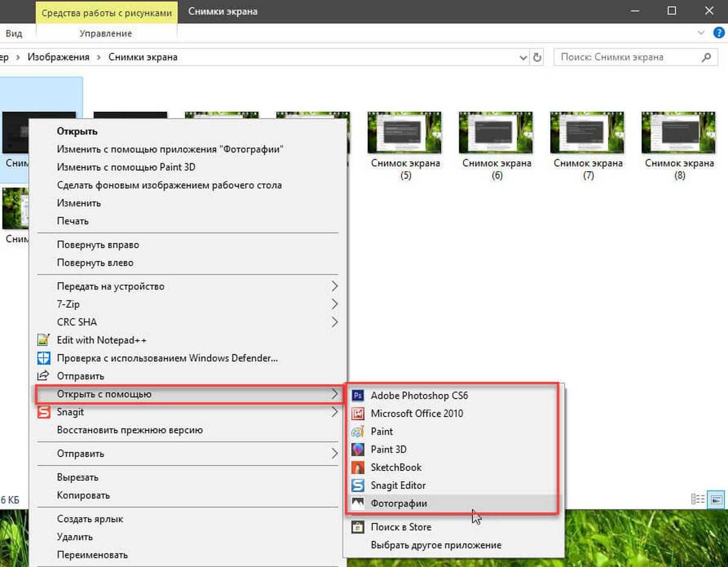728x567 pixels.
Task: Select the Paint app icon
Action: (358, 432)
